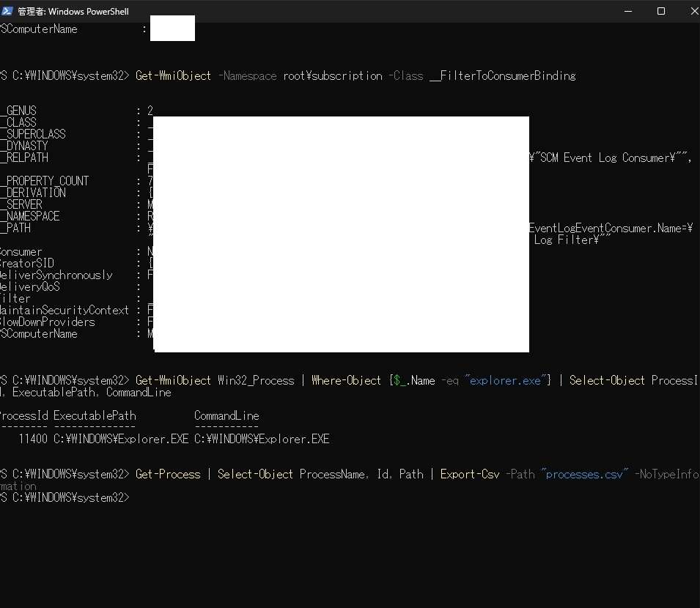The image size is (700, 608).
Task: Minimize the PowerShell window
Action: tap(630, 11)
